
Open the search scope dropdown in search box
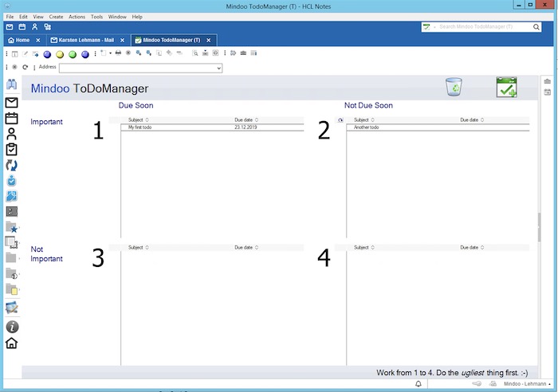pos(434,27)
